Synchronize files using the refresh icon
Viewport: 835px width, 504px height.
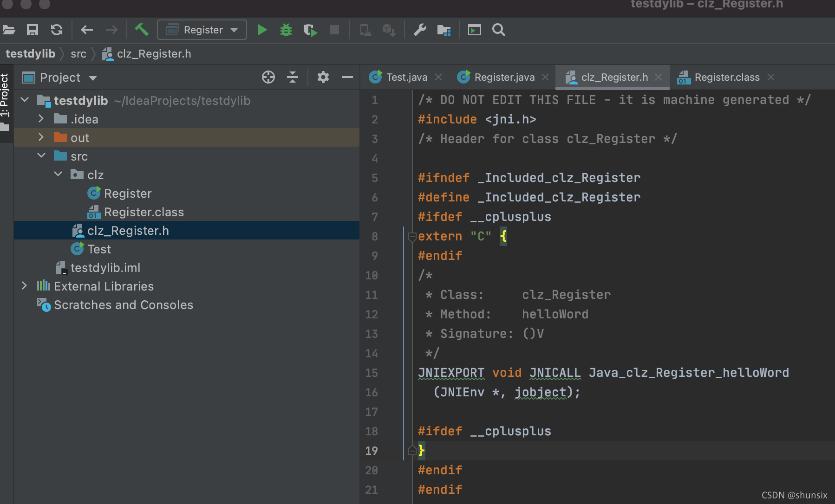tap(57, 30)
